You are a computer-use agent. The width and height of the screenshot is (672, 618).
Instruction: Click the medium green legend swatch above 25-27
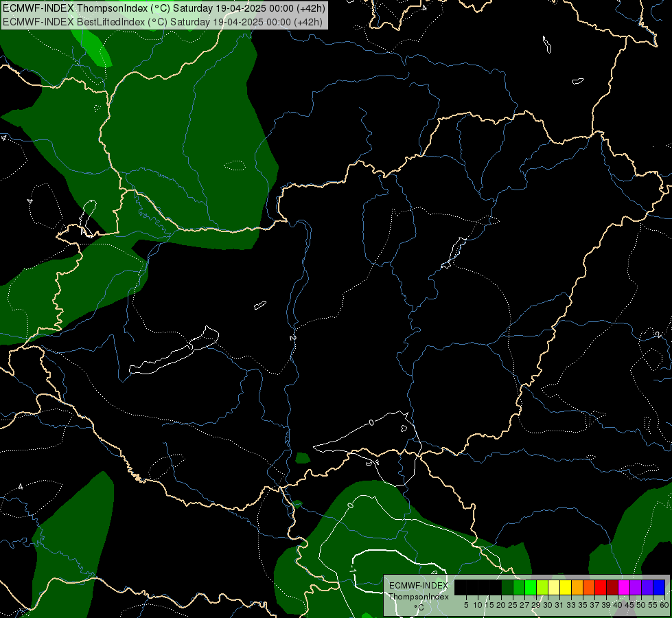pyautogui.click(x=519, y=588)
